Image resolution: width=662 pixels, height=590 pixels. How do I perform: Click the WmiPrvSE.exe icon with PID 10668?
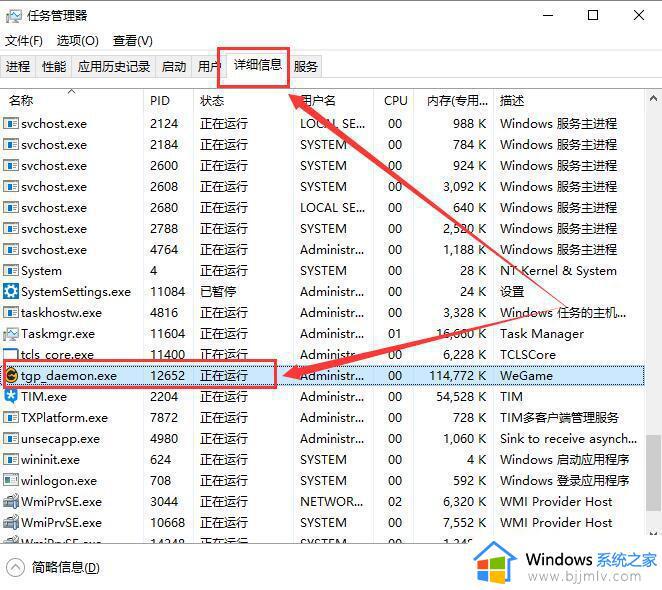(x=11, y=522)
